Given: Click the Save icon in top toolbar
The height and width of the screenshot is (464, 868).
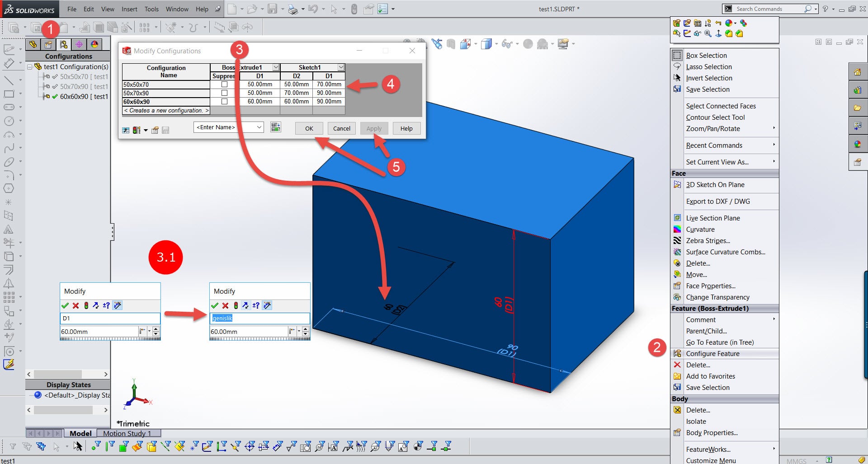Looking at the screenshot, I should [272, 9].
